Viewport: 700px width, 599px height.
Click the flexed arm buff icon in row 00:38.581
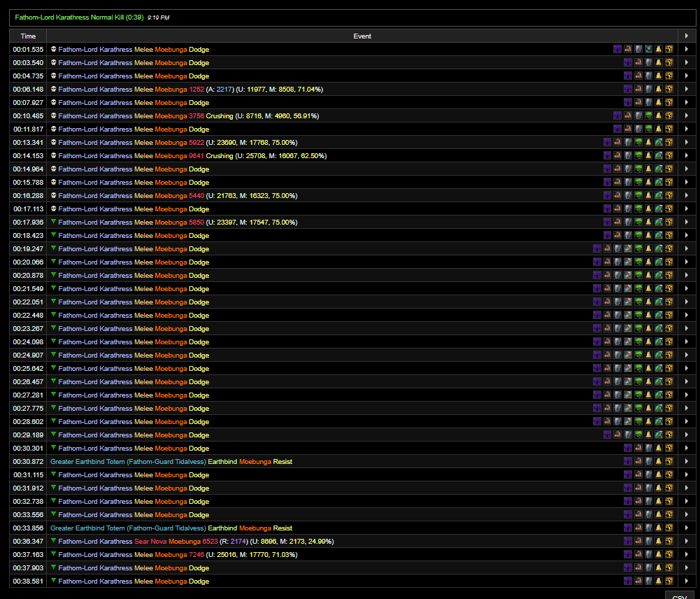coord(638,581)
